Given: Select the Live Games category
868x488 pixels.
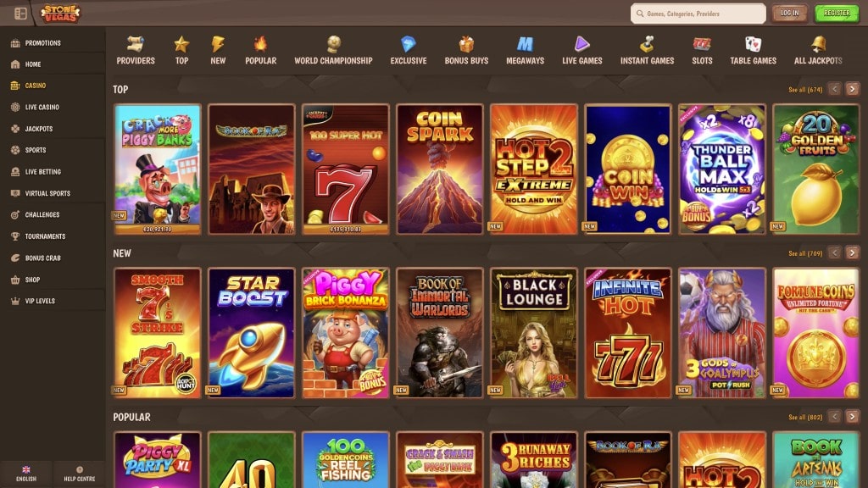Looking at the screenshot, I should (581, 50).
